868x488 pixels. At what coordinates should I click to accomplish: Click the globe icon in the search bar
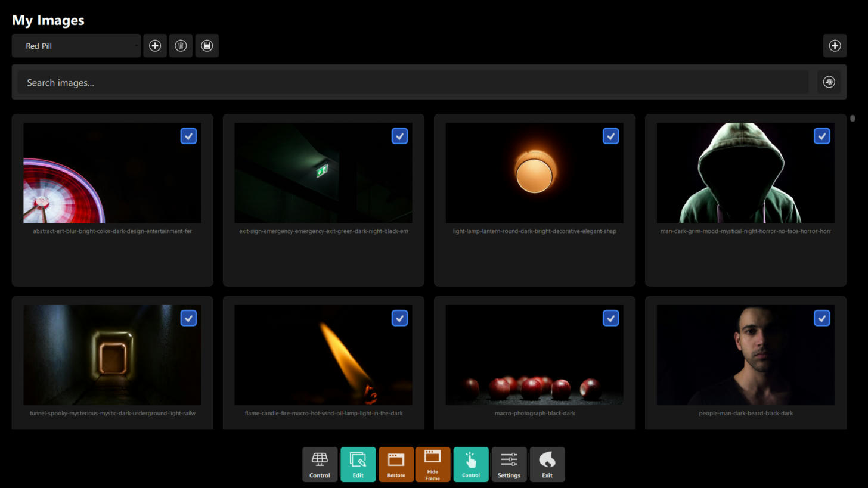(x=829, y=82)
